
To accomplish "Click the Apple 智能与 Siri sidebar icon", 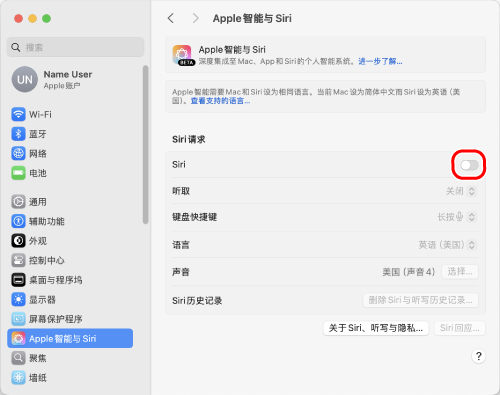I will coord(18,338).
